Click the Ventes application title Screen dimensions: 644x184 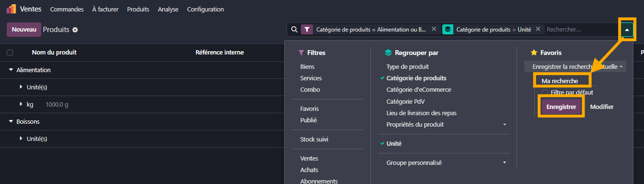[x=31, y=9]
